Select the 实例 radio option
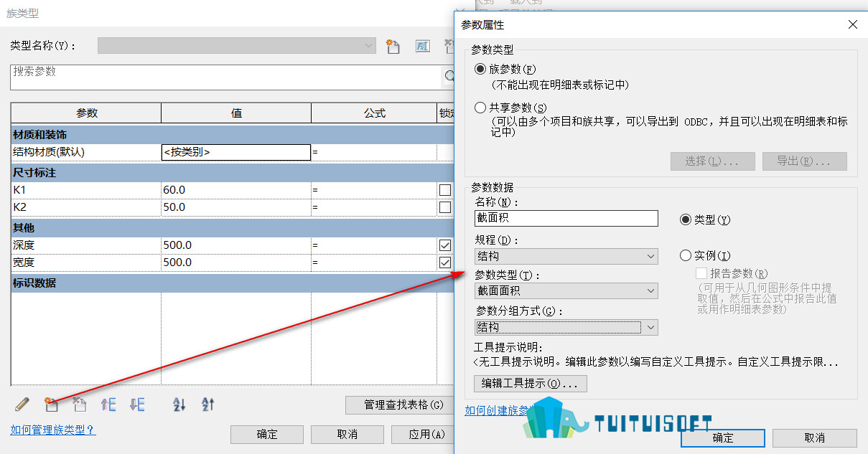 tap(686, 255)
